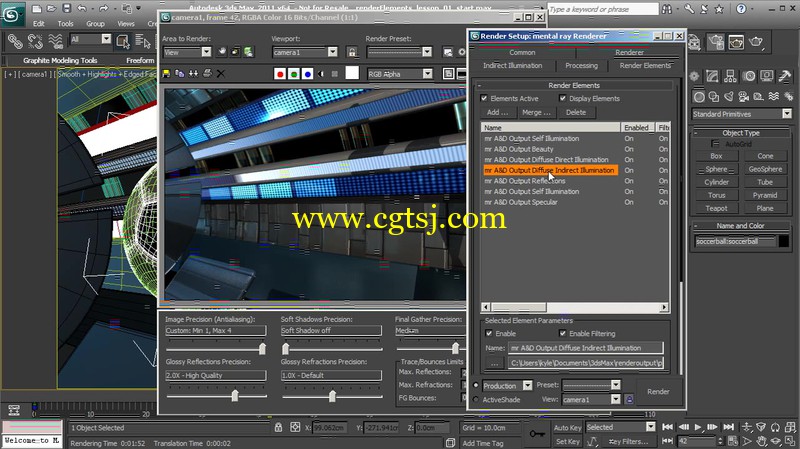Collapse the Object Type rollout
Viewport: 800px width, 449px height.
740,133
